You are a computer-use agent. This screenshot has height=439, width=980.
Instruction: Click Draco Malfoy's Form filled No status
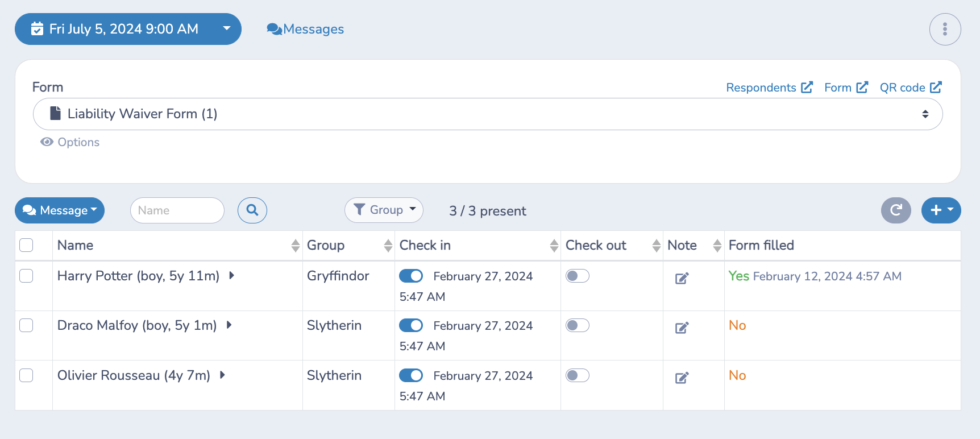coord(737,325)
